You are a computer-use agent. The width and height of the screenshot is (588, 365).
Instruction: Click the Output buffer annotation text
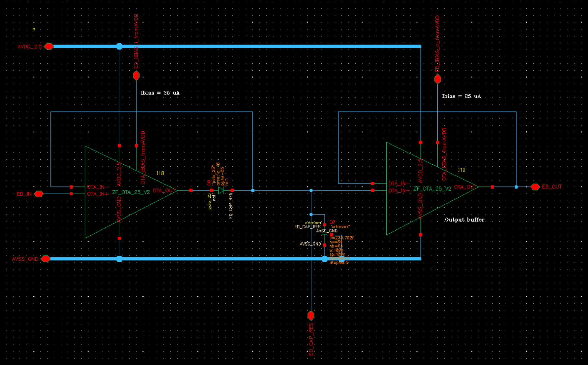[465, 220]
